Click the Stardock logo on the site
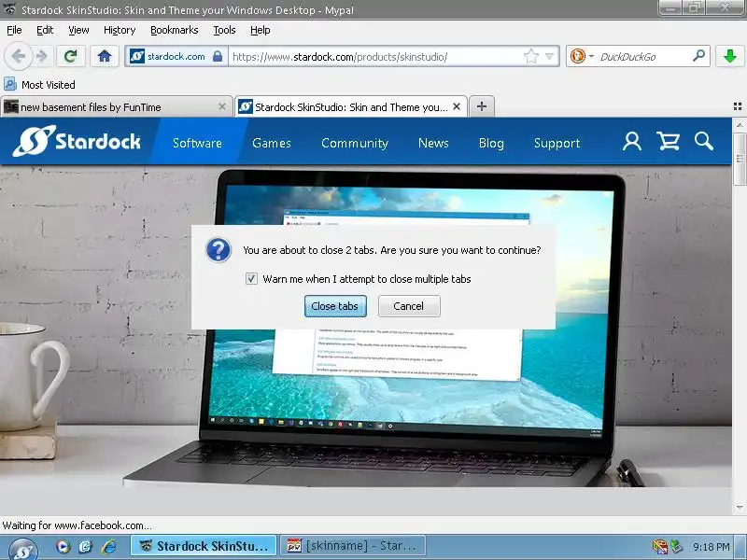Screen dimensions: 747x560 coord(78,142)
